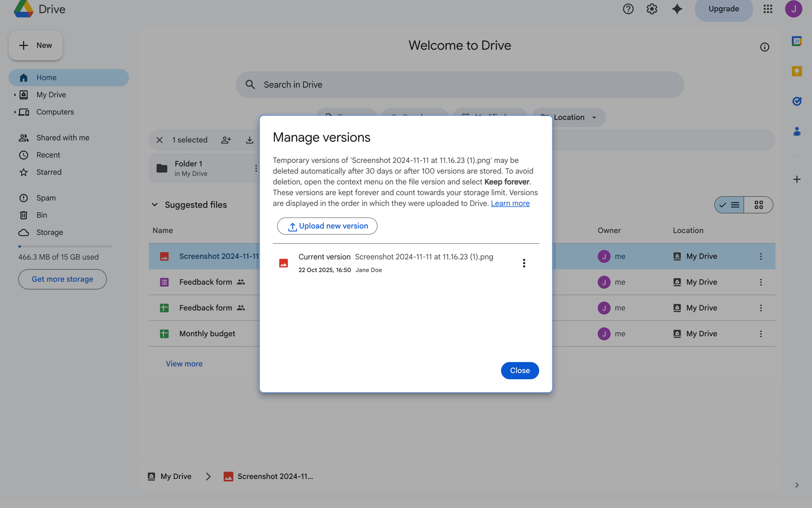Open the Folder 1 suggestion card
The height and width of the screenshot is (508, 812).
click(204, 168)
